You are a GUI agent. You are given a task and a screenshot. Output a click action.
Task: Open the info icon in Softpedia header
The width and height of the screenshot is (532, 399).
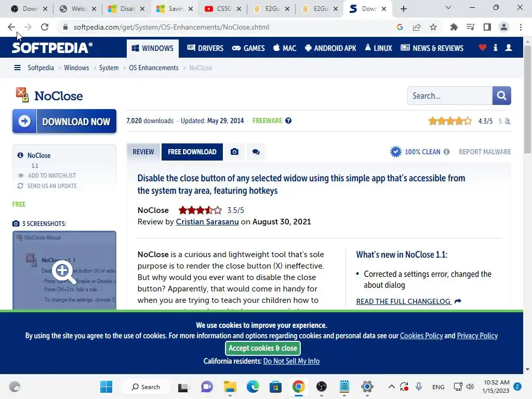(x=495, y=47)
